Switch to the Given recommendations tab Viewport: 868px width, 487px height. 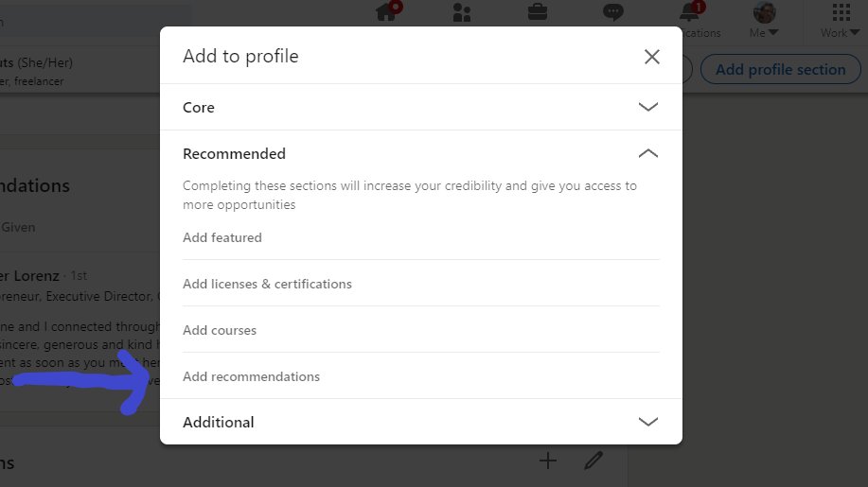coord(18,227)
